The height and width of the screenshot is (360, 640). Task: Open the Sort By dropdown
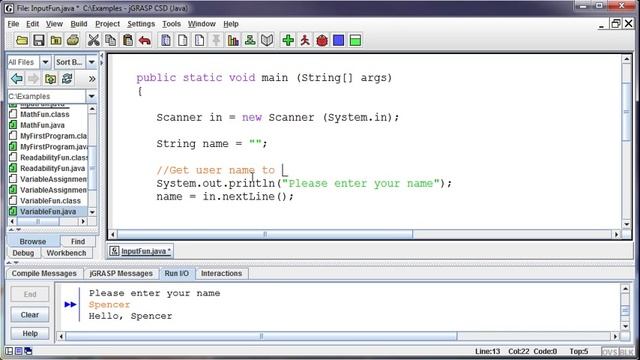coord(91,62)
